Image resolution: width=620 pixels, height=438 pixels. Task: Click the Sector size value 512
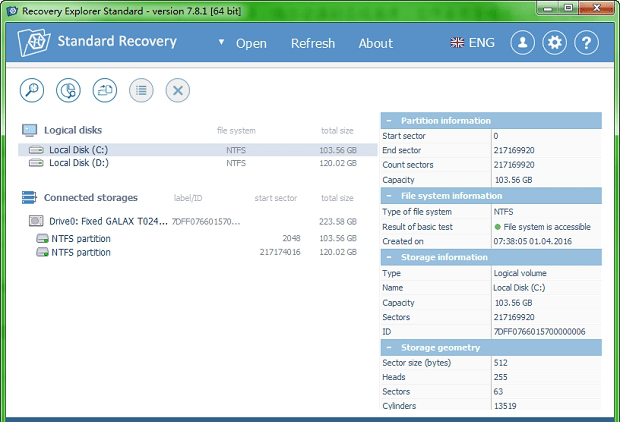(500, 363)
